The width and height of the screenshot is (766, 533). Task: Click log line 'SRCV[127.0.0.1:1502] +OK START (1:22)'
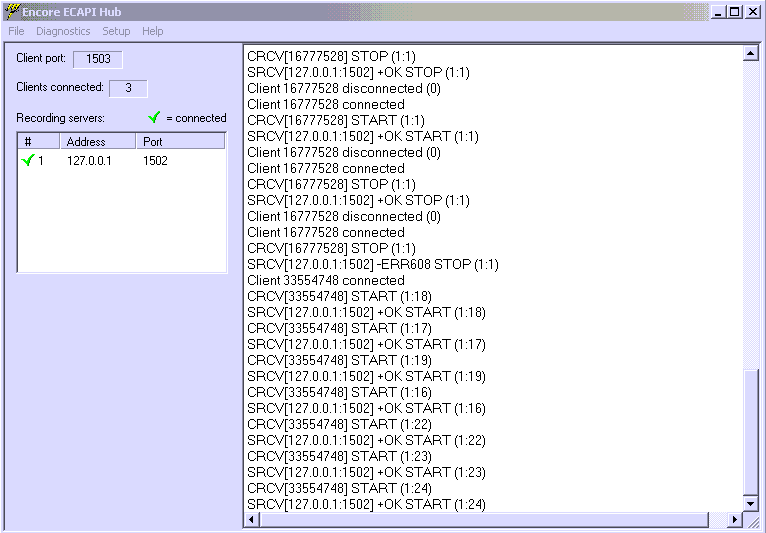366,440
